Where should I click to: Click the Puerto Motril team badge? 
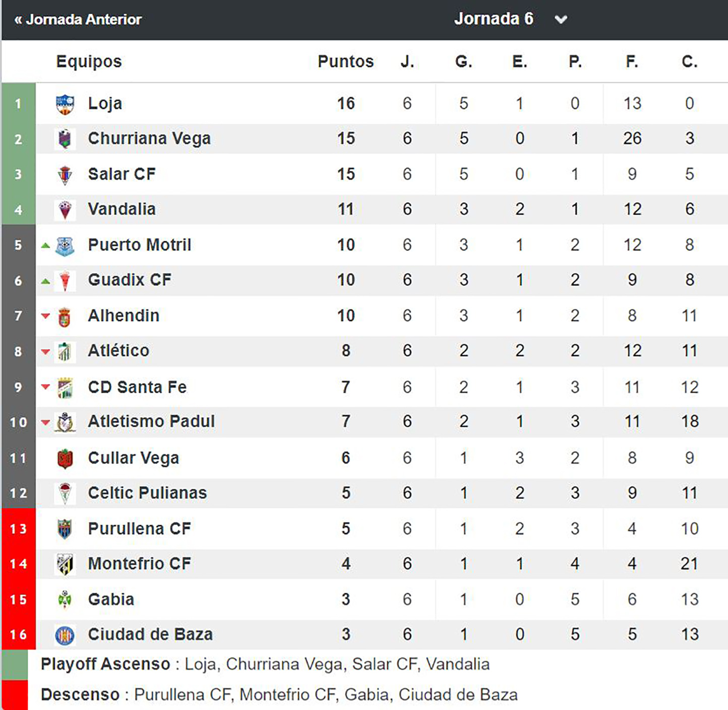(x=65, y=246)
